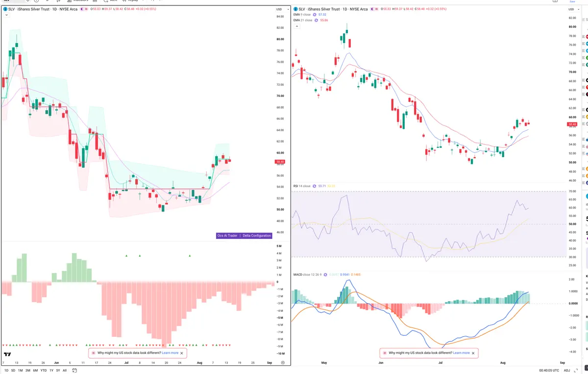Select the 3M date range

point(28,371)
